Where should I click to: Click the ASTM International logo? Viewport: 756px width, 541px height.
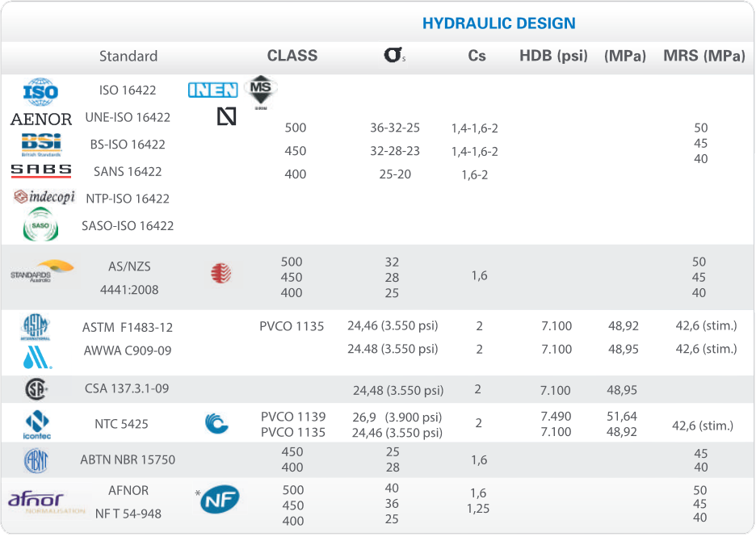[x=36, y=326]
